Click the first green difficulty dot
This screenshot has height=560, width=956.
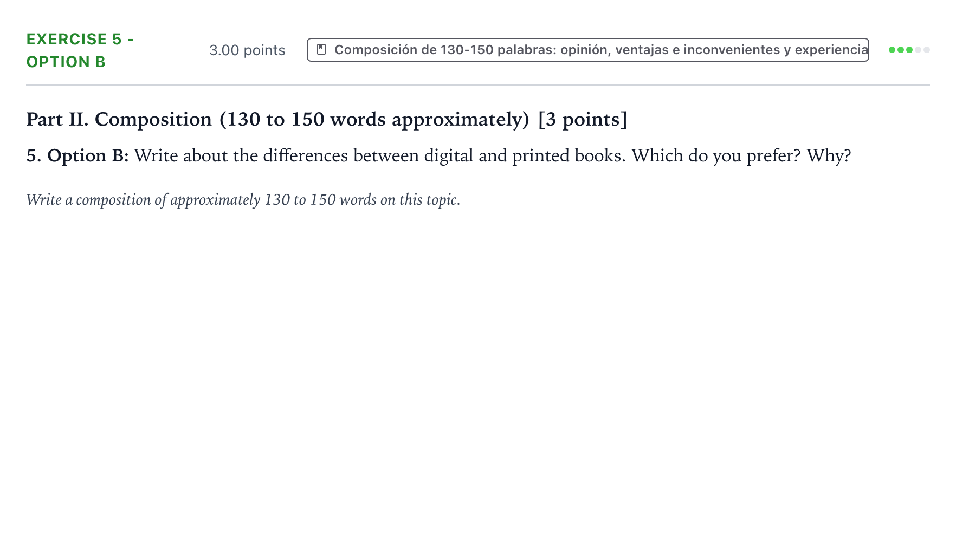click(x=892, y=50)
